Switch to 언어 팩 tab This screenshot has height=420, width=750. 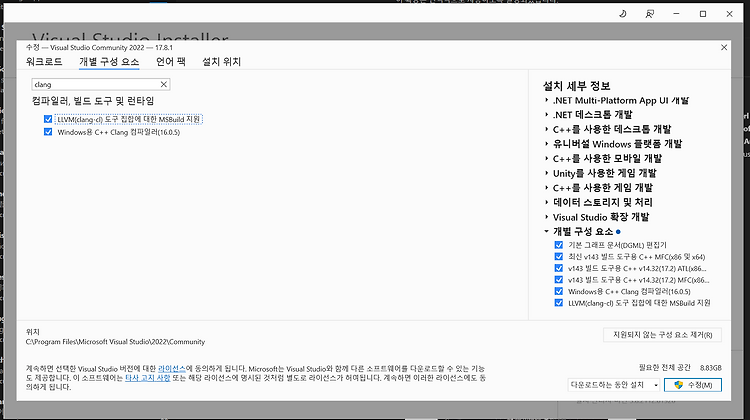pyautogui.click(x=171, y=62)
